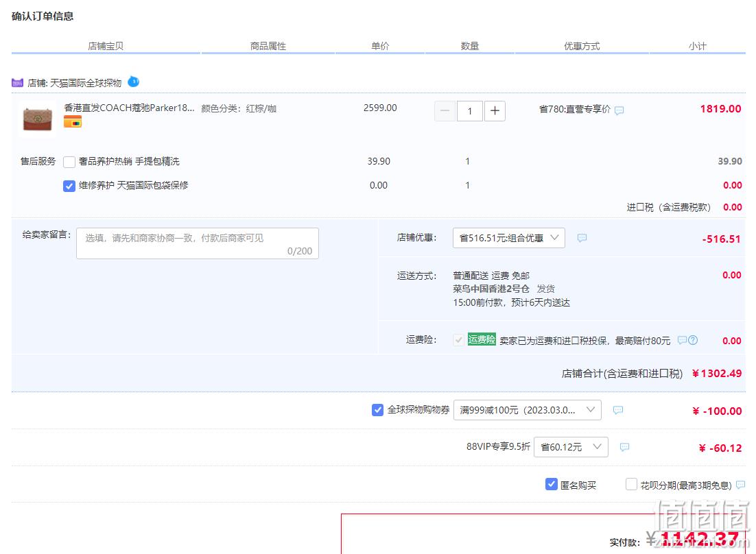This screenshot has width=756, height=554.
Task: Click the 给卖家留言 message text box
Action: click(198, 243)
